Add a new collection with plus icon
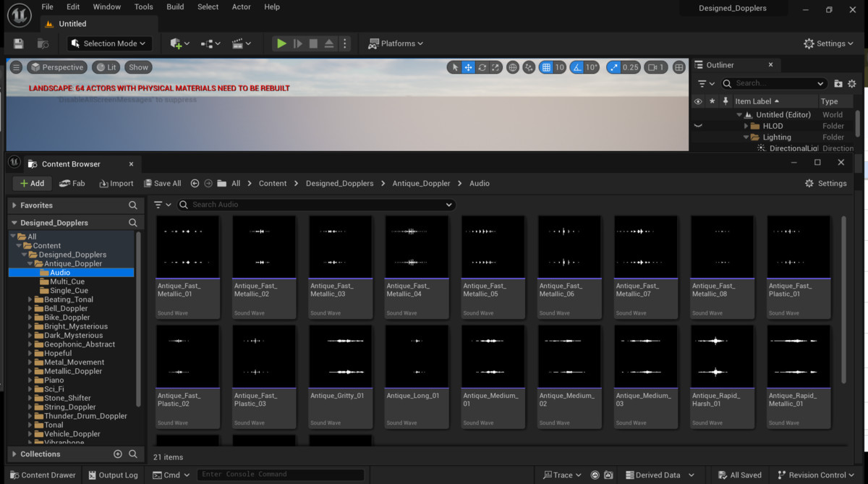 point(118,454)
